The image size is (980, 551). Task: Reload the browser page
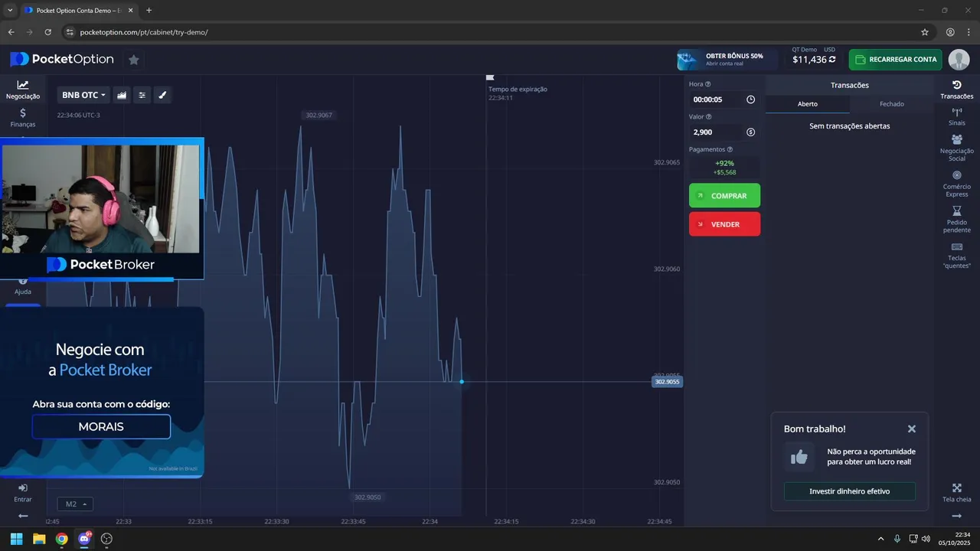tap(47, 32)
